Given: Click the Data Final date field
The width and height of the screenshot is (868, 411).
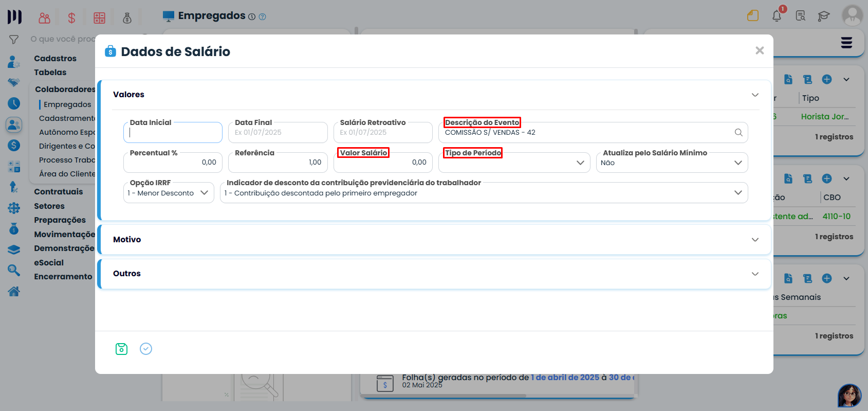Looking at the screenshot, I should (x=278, y=133).
